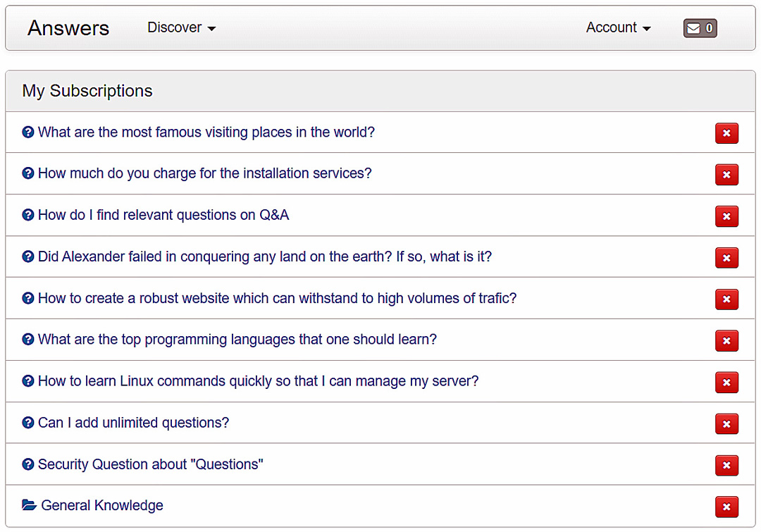The height and width of the screenshot is (532, 761).
Task: Open 'What are the most famous visiting places' question
Action: pos(206,132)
